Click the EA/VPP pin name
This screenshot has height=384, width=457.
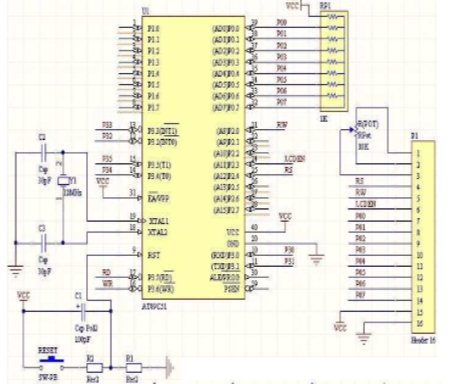coord(158,199)
